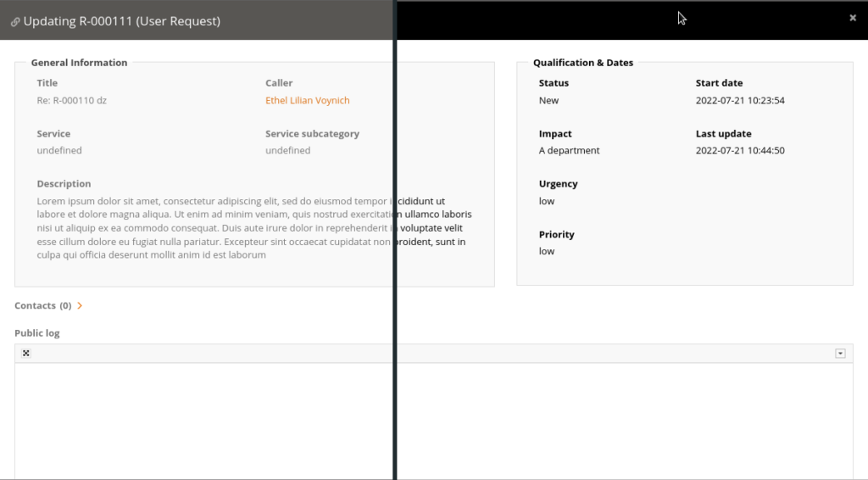
Task: Expand the Contacts (0) section
Action: [x=80, y=305]
